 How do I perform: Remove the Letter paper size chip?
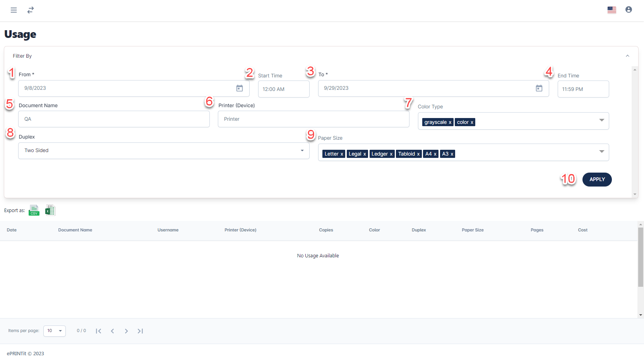pyautogui.click(x=342, y=154)
